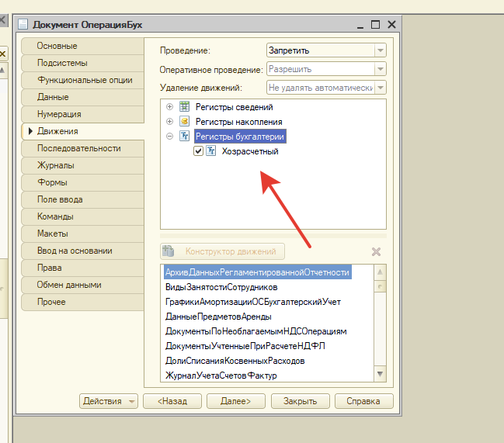Click the grey X clear icon
Image resolution: width=504 pixels, height=443 pixels.
(376, 251)
